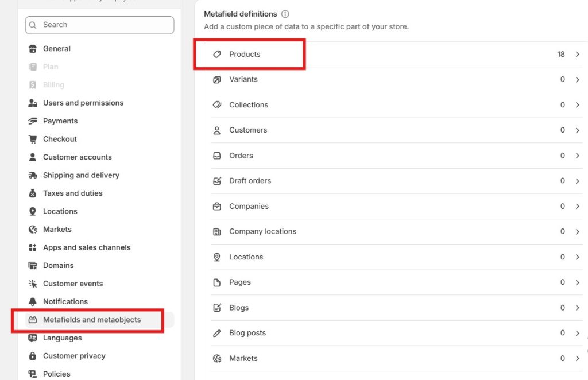Click the Variants icon in the list
This screenshot has width=588, height=380.
tap(216, 79)
